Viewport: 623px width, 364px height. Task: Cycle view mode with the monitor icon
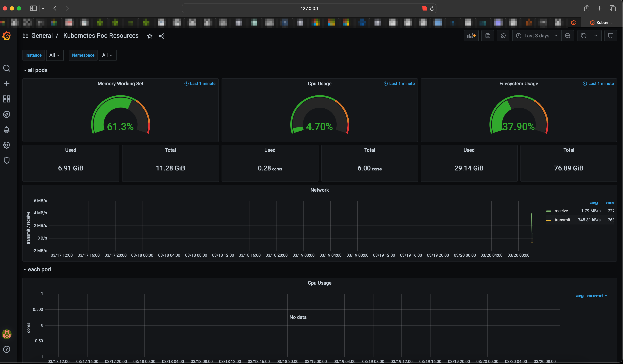[x=610, y=36]
